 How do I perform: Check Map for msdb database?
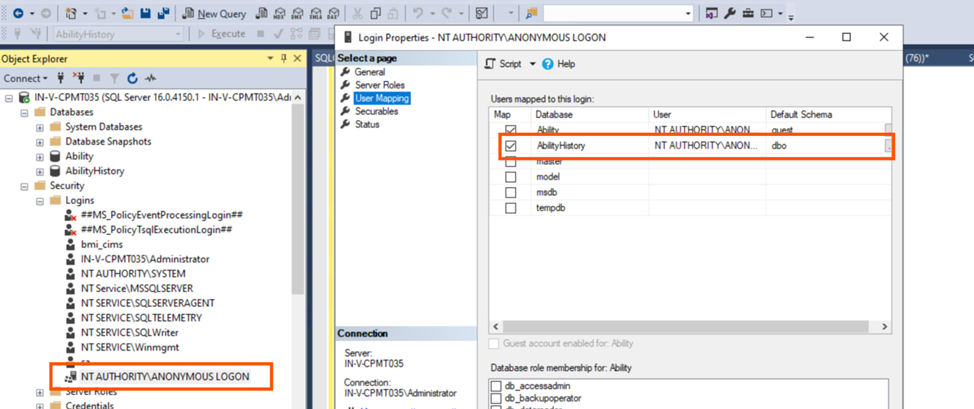511,193
